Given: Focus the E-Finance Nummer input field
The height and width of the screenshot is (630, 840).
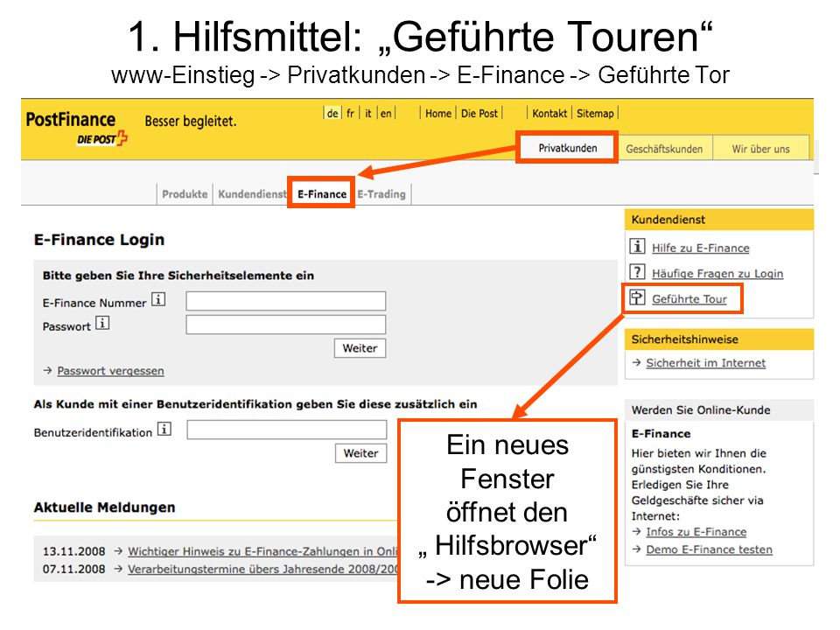Looking at the screenshot, I should [285, 301].
